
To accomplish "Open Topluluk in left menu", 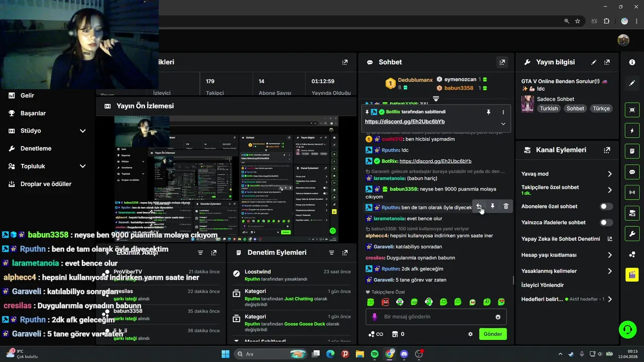I will coord(33,166).
